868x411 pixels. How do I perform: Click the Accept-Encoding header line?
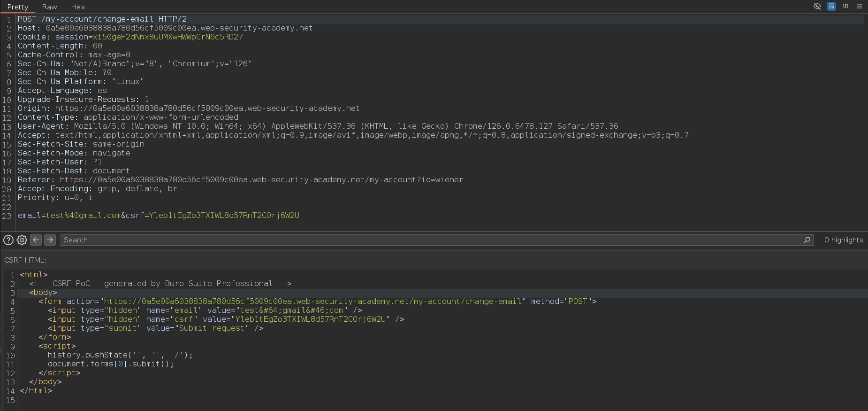tap(98, 189)
